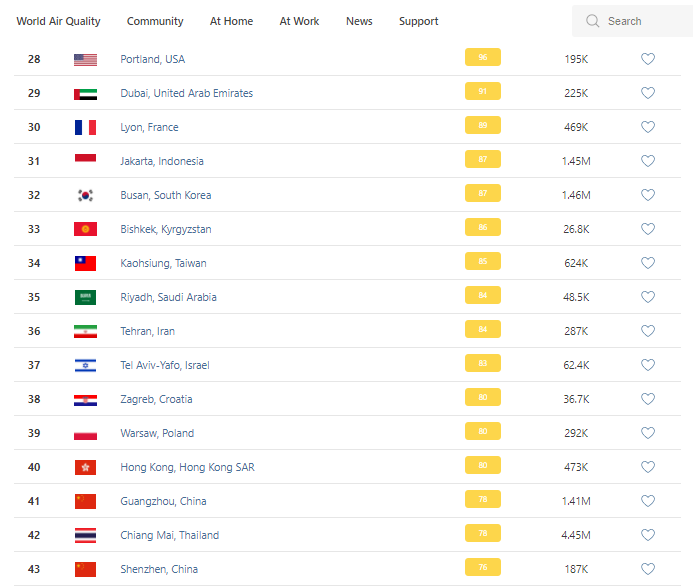Image resolution: width=693 pixels, height=587 pixels.
Task: Click the Saudi Arabia flag icon
Action: (85, 297)
